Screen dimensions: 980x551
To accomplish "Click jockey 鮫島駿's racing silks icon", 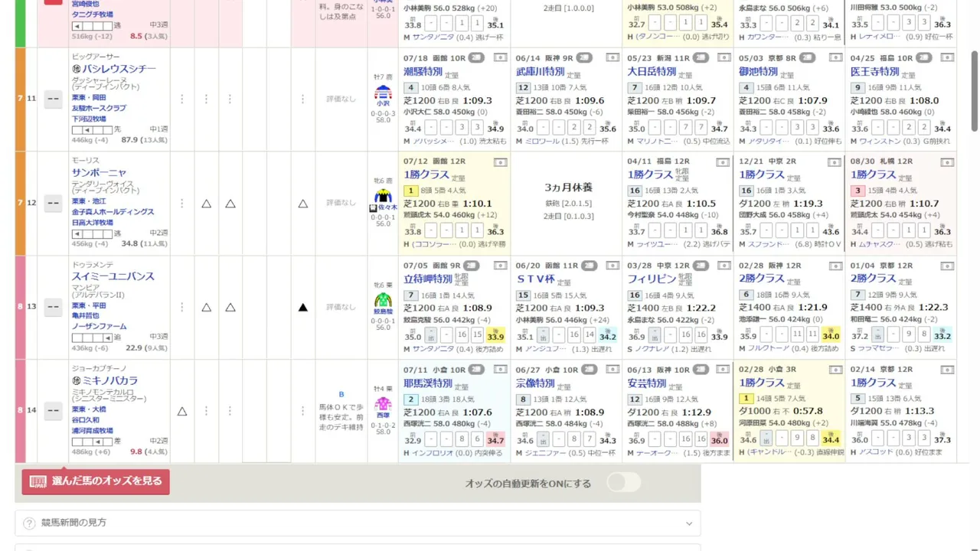I will click(x=383, y=300).
